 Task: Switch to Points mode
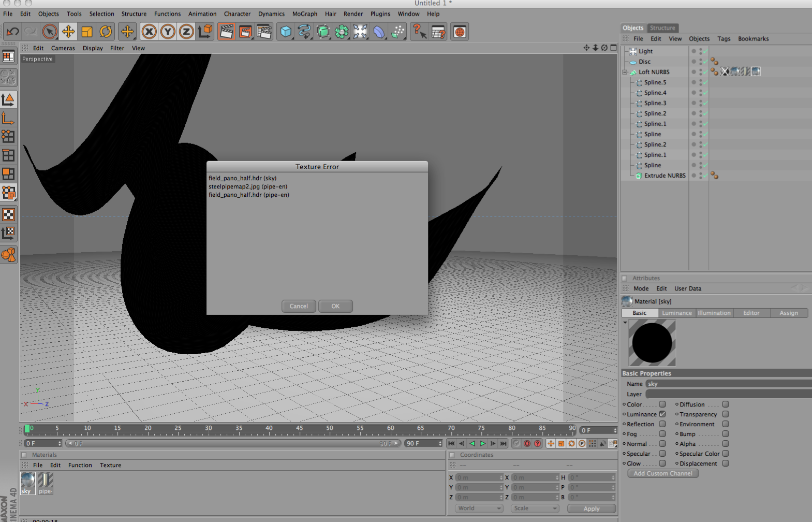(x=8, y=137)
